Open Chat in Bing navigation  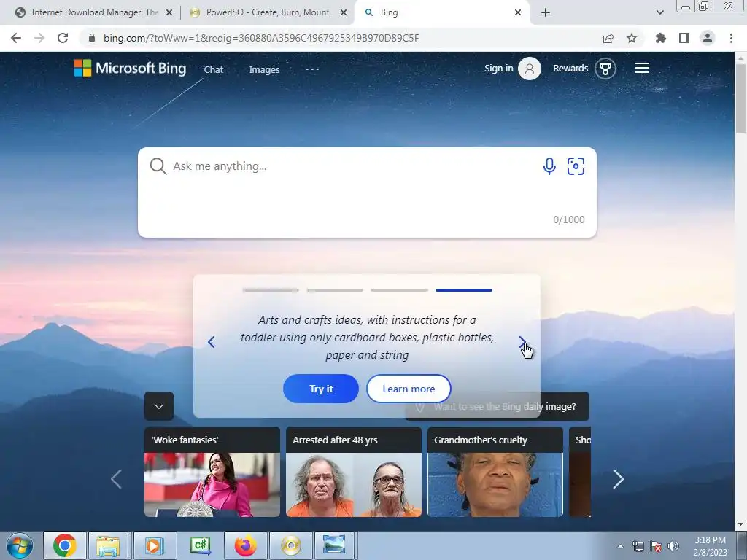pyautogui.click(x=214, y=69)
